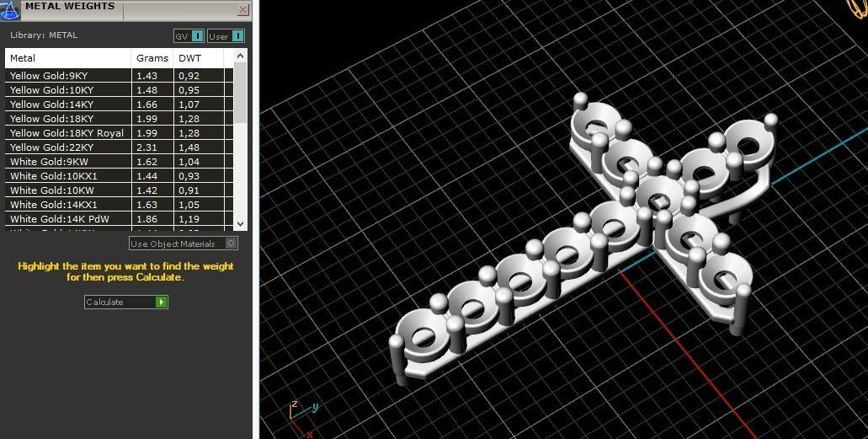Select the White Gold:10KW row
This screenshot has width=868, height=439.
tap(119, 190)
